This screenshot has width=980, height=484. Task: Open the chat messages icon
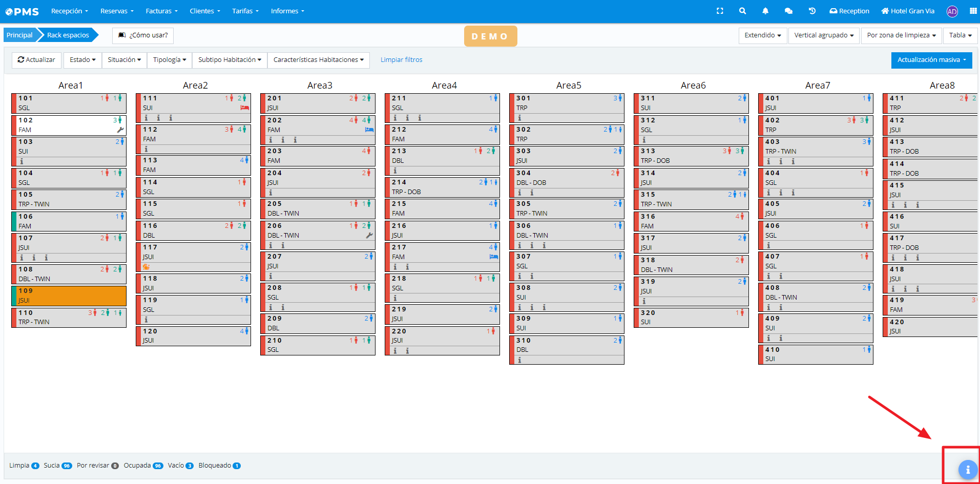click(x=788, y=11)
